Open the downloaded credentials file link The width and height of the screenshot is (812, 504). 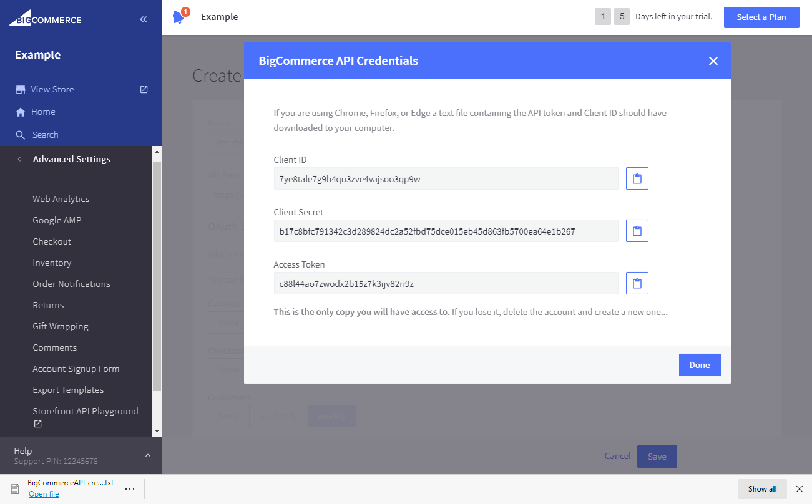[44, 494]
